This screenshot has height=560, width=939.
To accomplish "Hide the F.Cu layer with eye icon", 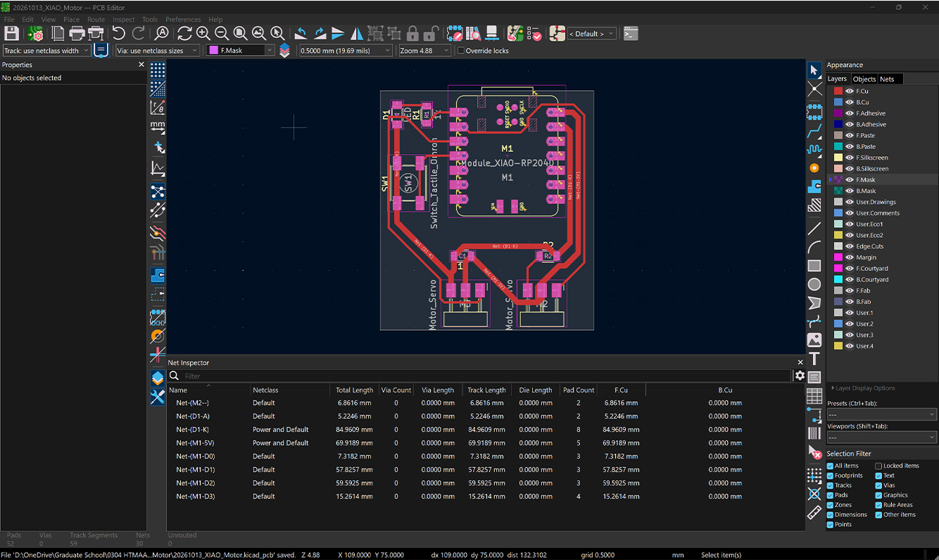I will pyautogui.click(x=849, y=91).
